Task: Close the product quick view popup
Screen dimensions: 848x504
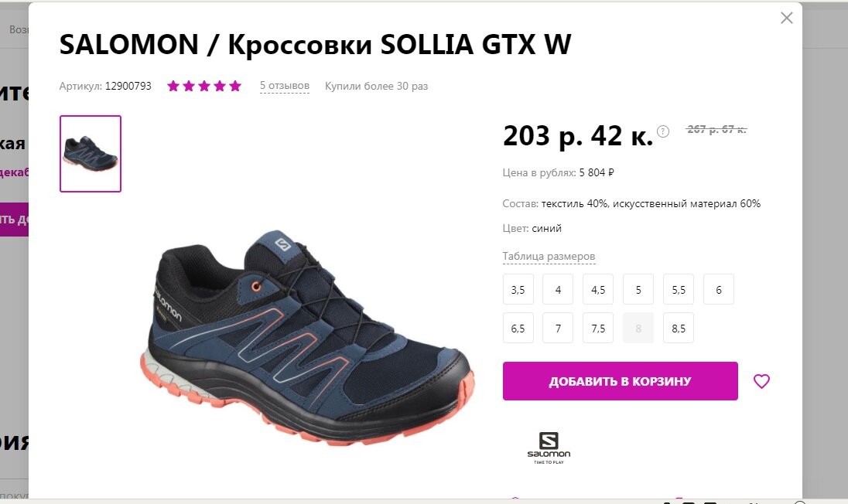Action: pyautogui.click(x=786, y=18)
